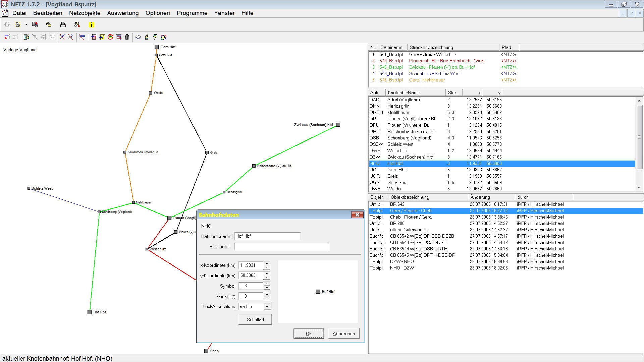Decrease the Symbol spinner value
The width and height of the screenshot is (644, 362).
(267, 288)
